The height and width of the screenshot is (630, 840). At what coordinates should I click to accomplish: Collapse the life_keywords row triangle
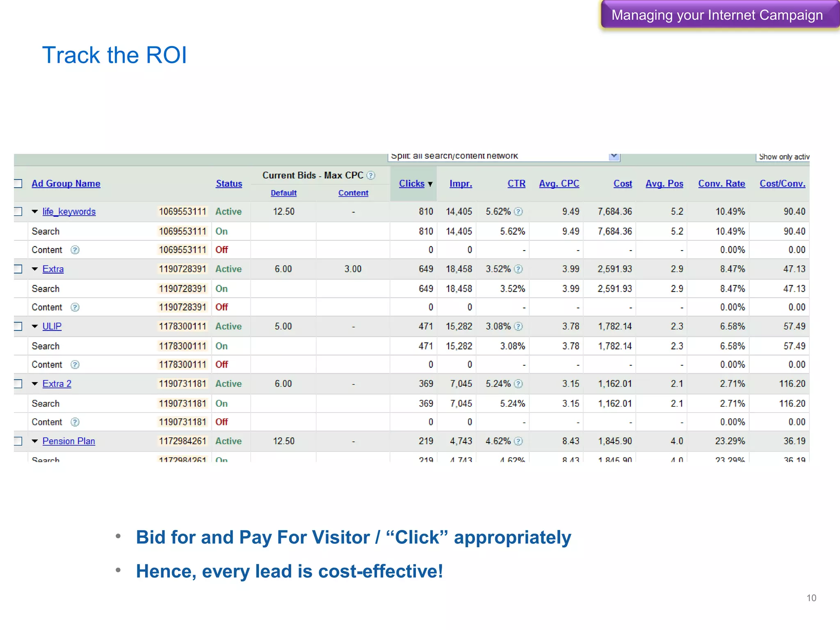(x=35, y=212)
